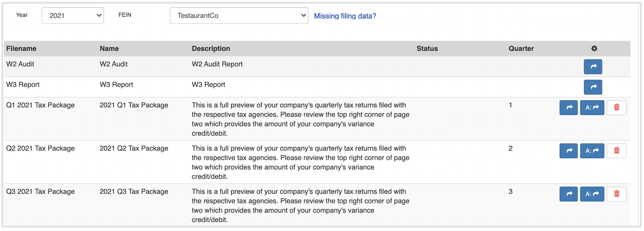Click the A: share button for Q3 2021
The image size is (644, 231).
pyautogui.click(x=592, y=194)
